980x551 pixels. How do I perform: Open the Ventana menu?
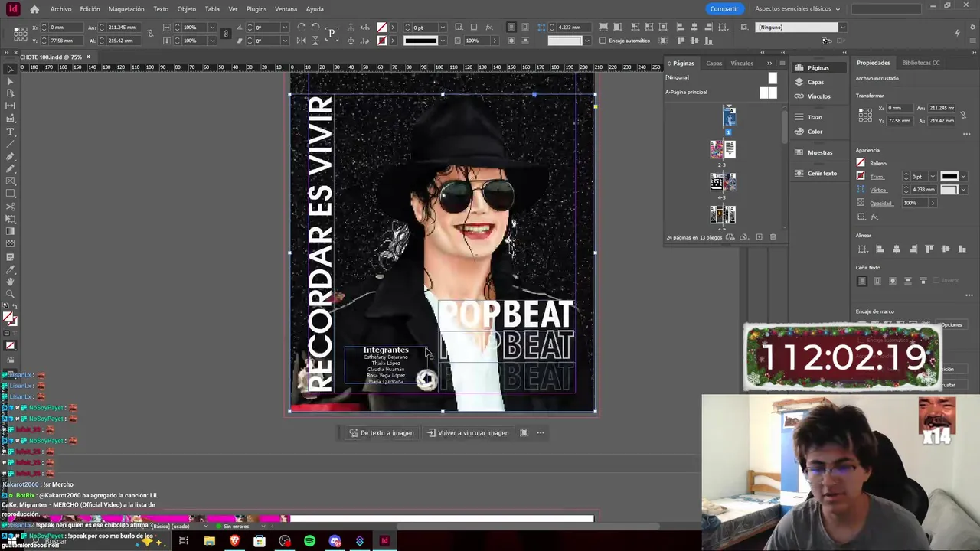(x=286, y=9)
